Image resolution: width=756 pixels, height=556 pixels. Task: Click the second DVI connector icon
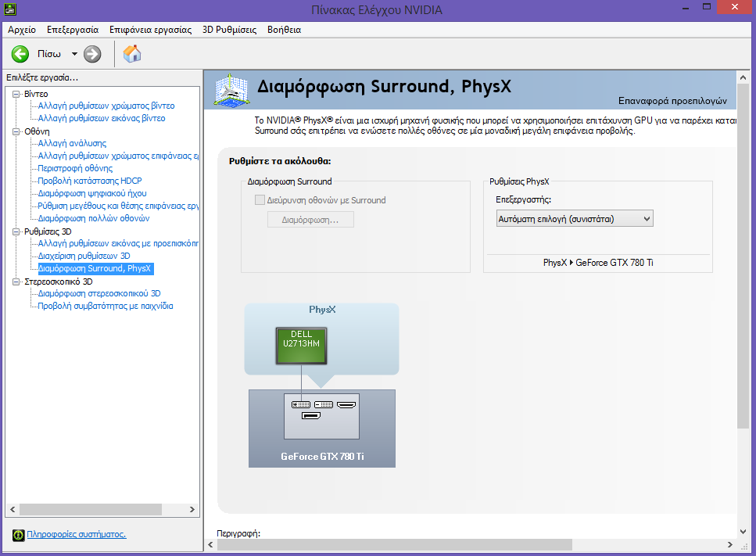pos(324,404)
